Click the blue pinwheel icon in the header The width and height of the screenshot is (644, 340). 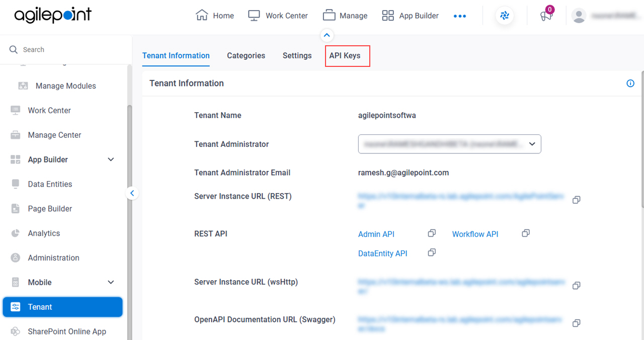pos(505,16)
